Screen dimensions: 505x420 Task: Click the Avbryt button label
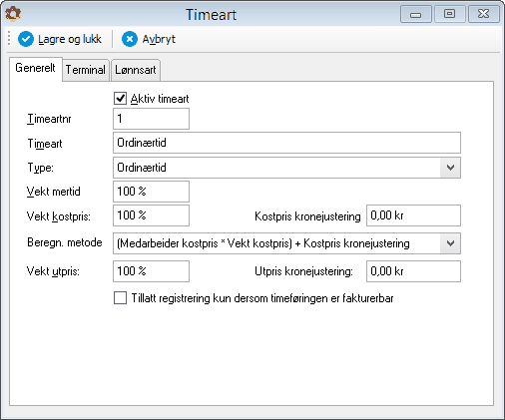point(159,39)
